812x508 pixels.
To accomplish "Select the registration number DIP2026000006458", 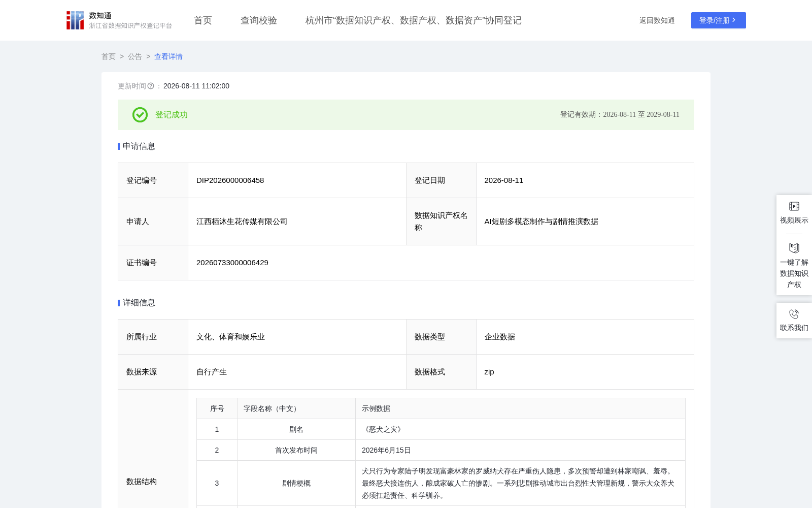I will 230,180.
